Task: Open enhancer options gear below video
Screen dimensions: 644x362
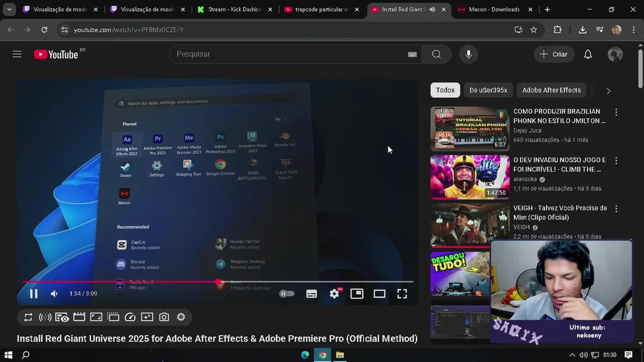Action: click(x=181, y=317)
